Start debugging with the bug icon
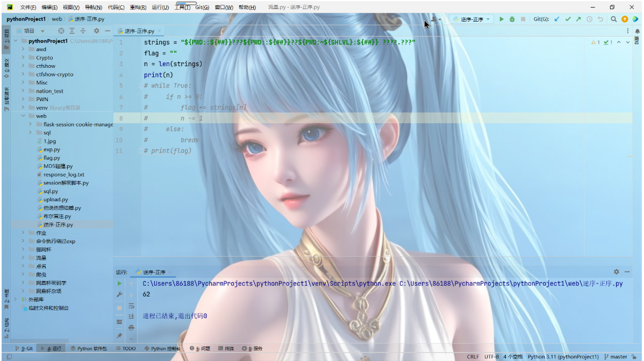Screen dimensions: 644x361 [512, 19]
